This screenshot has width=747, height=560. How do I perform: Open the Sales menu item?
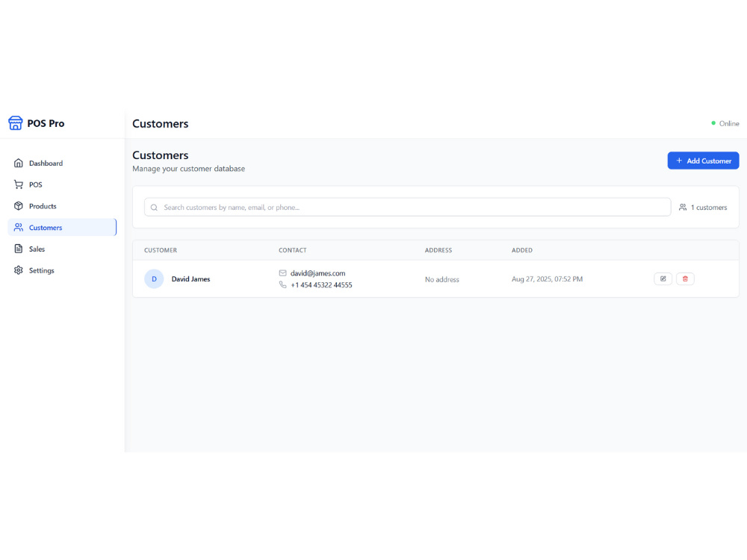(62, 249)
